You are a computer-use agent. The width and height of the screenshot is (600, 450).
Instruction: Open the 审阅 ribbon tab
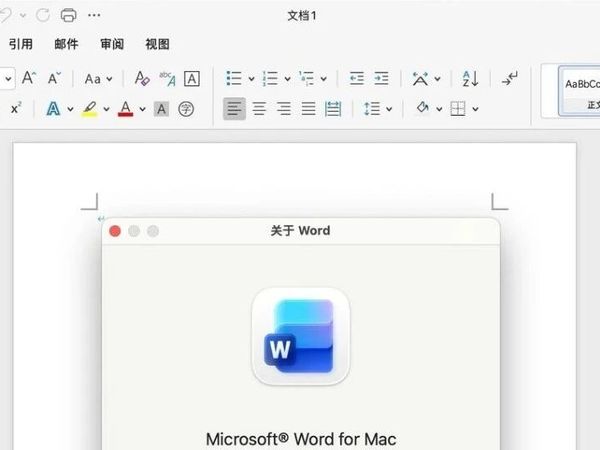(x=112, y=44)
